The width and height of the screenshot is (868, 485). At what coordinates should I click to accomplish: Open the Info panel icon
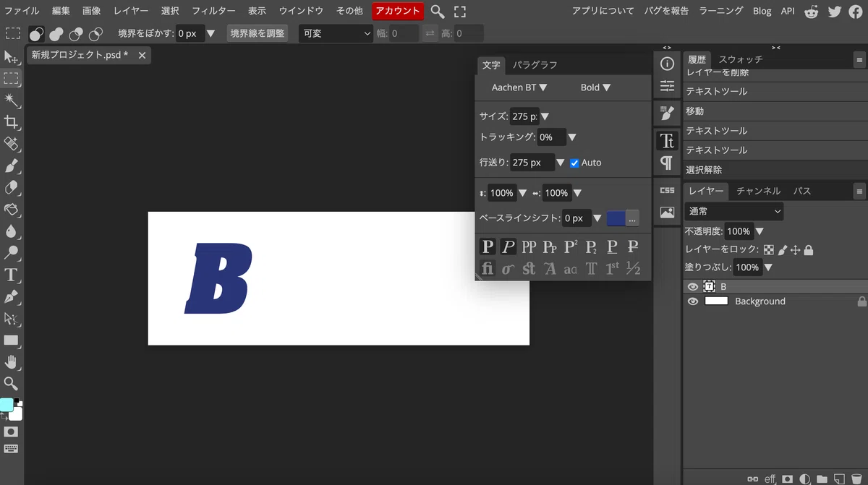(x=667, y=64)
